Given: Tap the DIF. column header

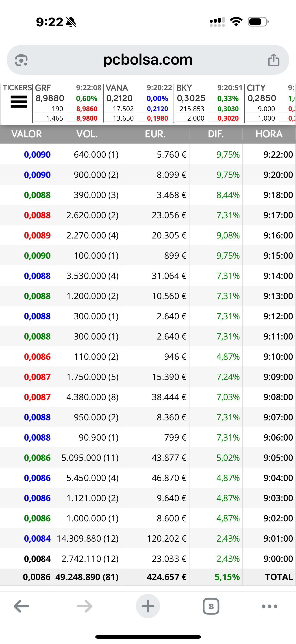Looking at the screenshot, I should 216,134.
